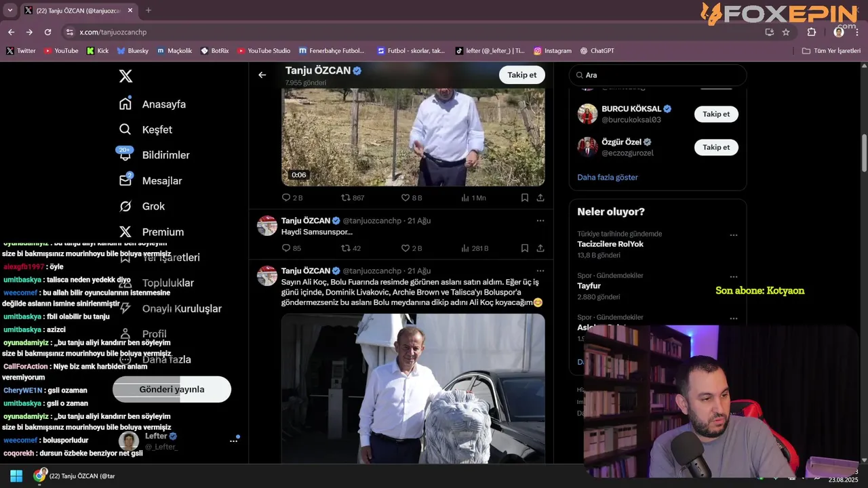Open YouTube bookmark in bookmarks bar
This screenshot has height=488, width=868.
tap(61, 51)
